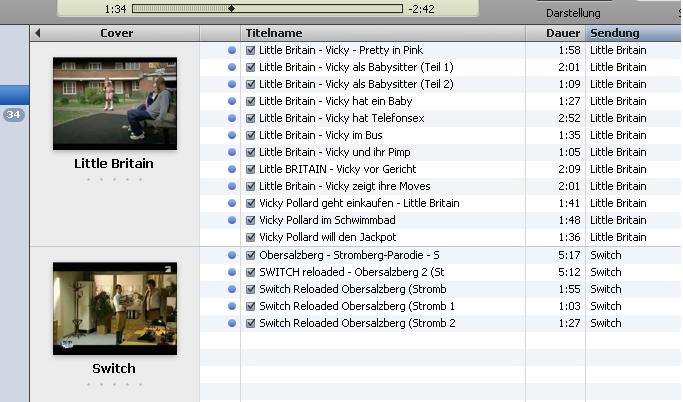Toggle the remaining time display -2:42

(421, 9)
